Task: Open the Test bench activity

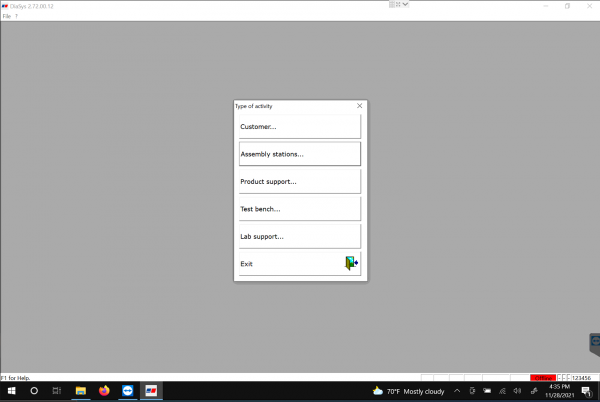Action: pos(300,209)
